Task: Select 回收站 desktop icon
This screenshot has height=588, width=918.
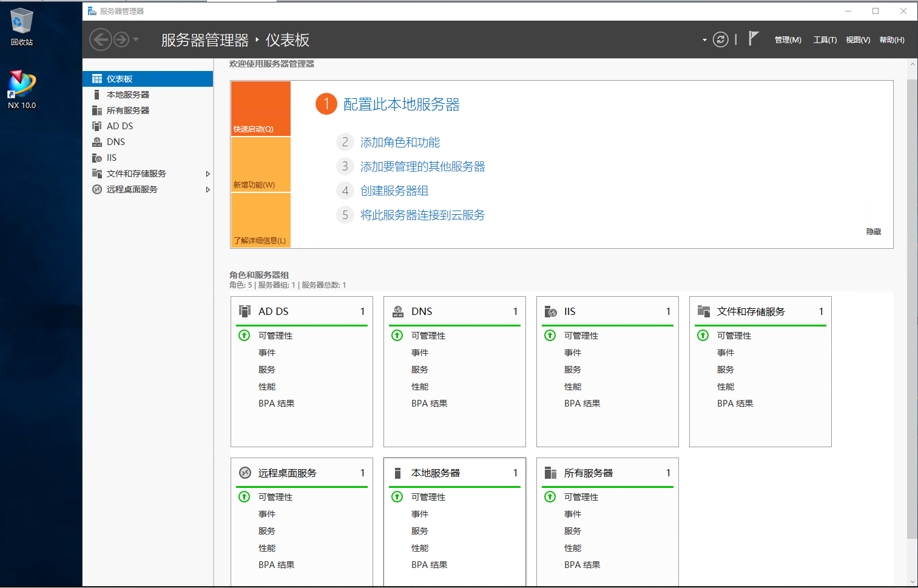Action: tap(21, 27)
